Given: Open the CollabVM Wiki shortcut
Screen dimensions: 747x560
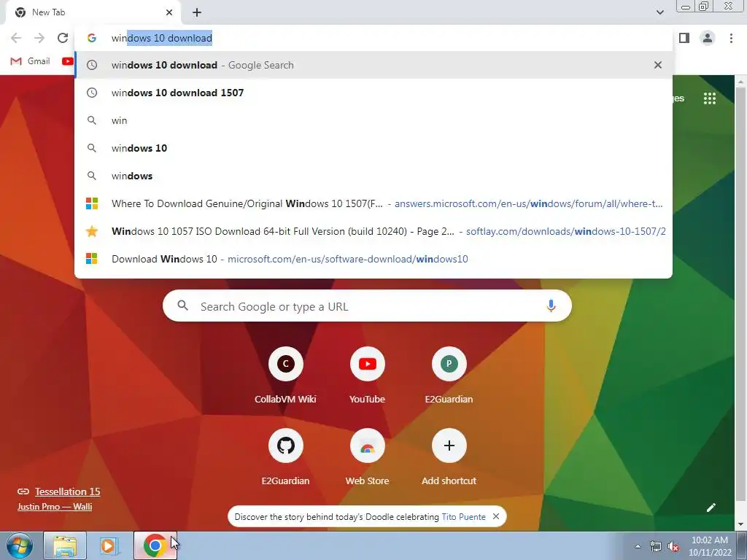Looking at the screenshot, I should [285, 376].
